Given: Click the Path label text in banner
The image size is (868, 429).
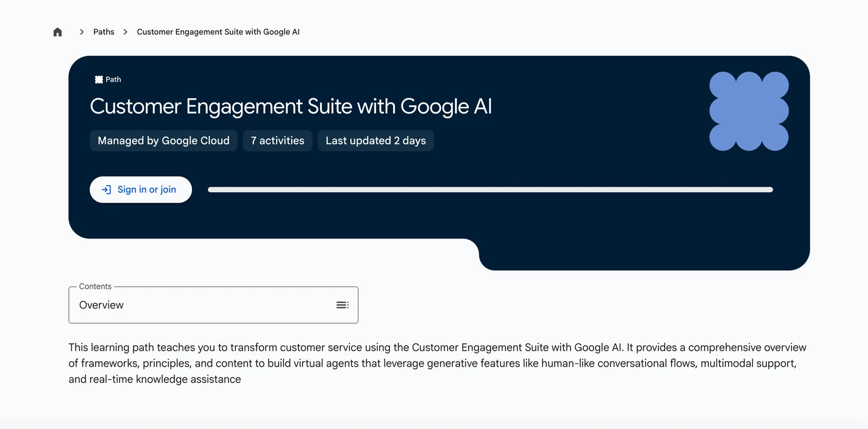Looking at the screenshot, I should [x=113, y=79].
